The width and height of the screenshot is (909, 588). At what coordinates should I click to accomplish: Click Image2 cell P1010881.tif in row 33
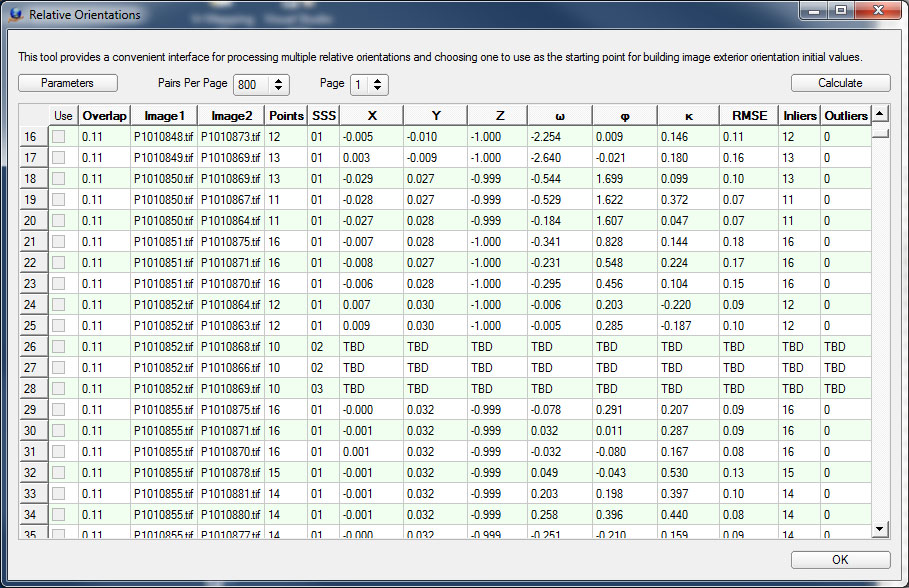click(x=231, y=493)
